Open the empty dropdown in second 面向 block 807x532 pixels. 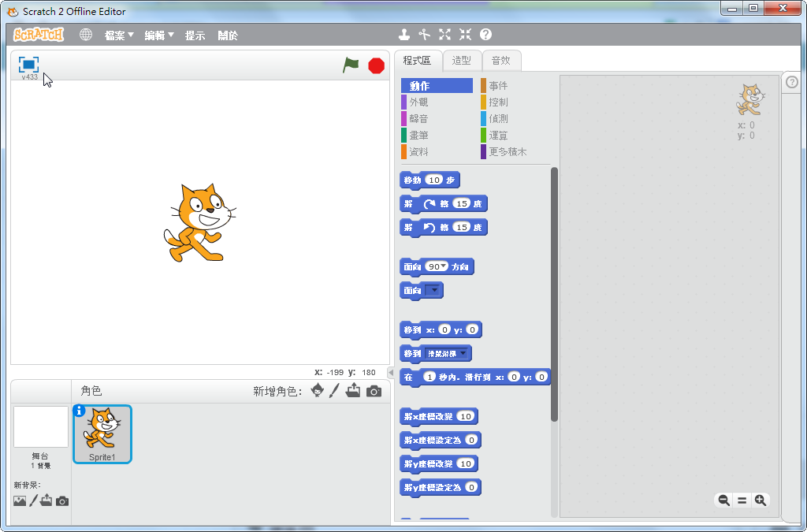(x=433, y=290)
